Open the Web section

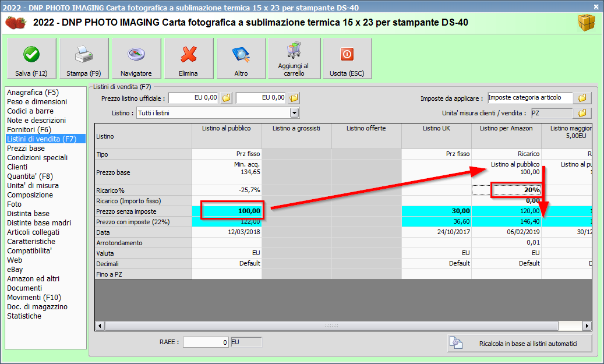click(14, 260)
